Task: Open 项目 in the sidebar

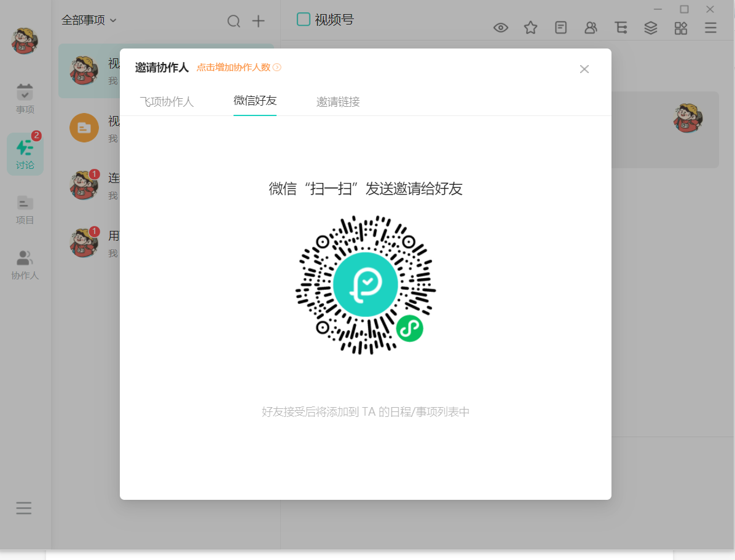Action: [25, 210]
